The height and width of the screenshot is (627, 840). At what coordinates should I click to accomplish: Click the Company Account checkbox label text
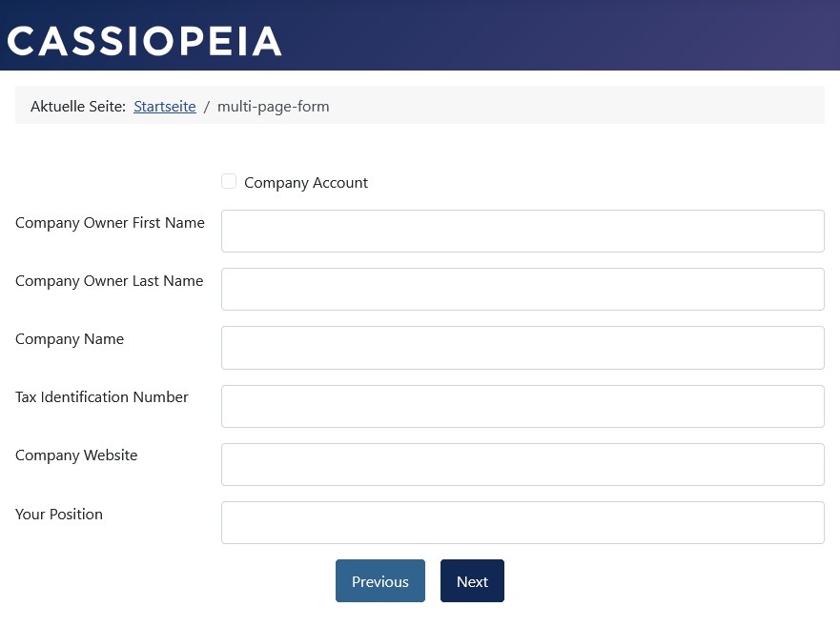coord(306,182)
